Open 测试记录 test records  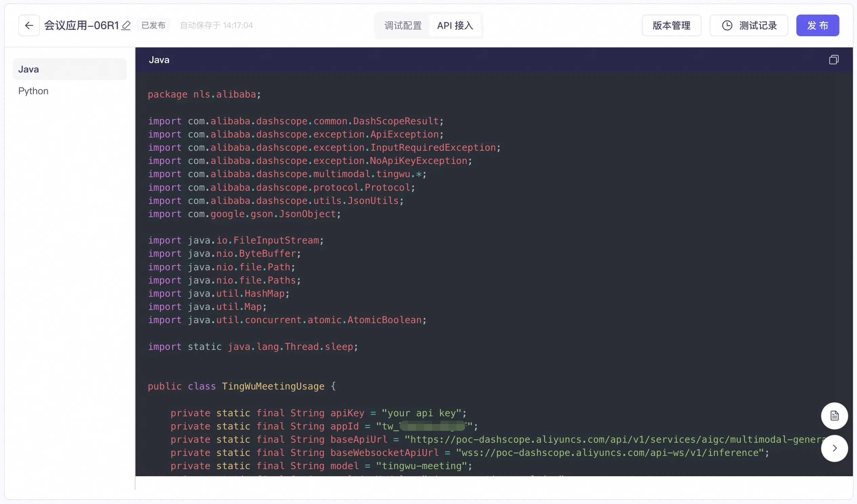pos(749,25)
